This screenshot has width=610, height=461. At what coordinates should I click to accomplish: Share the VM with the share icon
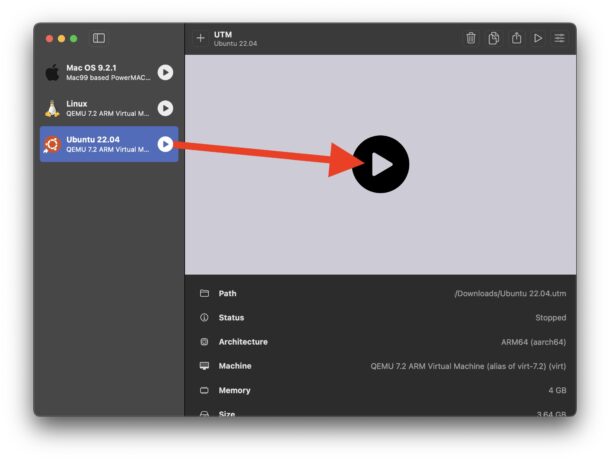point(517,38)
